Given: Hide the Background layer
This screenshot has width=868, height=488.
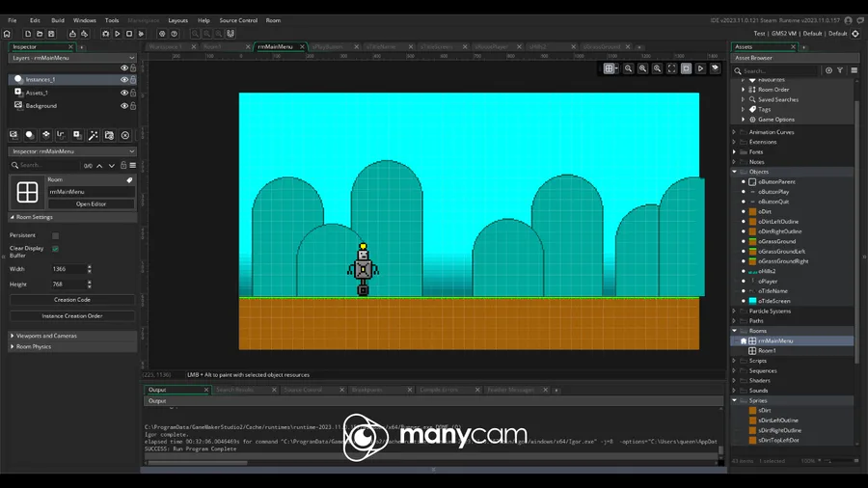Looking at the screenshot, I should [x=124, y=106].
